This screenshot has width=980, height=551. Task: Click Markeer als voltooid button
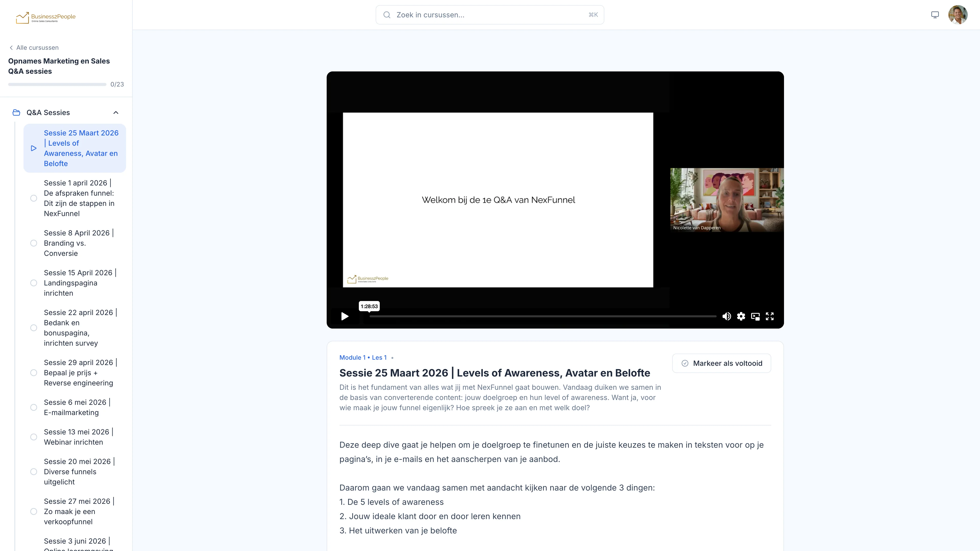click(x=722, y=363)
